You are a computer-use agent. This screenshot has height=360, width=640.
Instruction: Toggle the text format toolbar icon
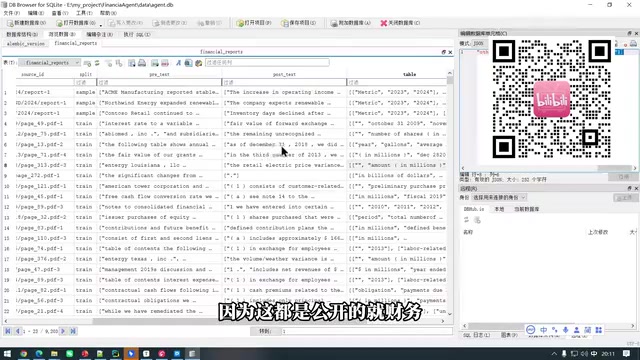pos(178,63)
